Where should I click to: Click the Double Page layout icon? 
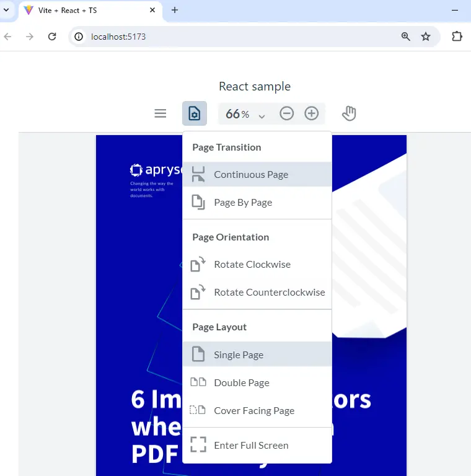198,382
